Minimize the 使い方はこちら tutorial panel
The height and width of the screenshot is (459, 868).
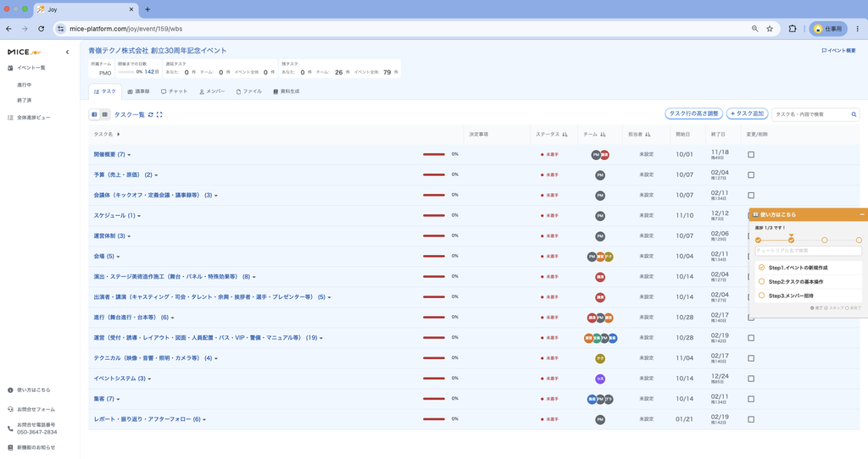[x=862, y=214]
